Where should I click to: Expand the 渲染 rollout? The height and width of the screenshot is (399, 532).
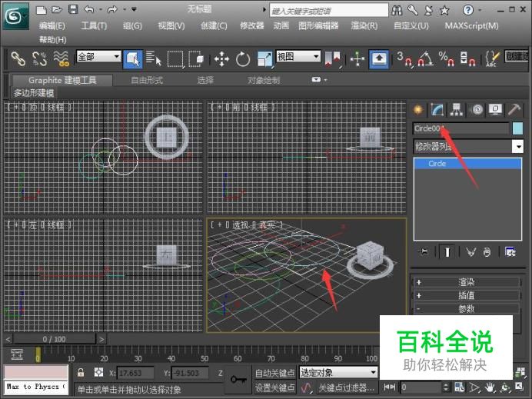coord(467,282)
